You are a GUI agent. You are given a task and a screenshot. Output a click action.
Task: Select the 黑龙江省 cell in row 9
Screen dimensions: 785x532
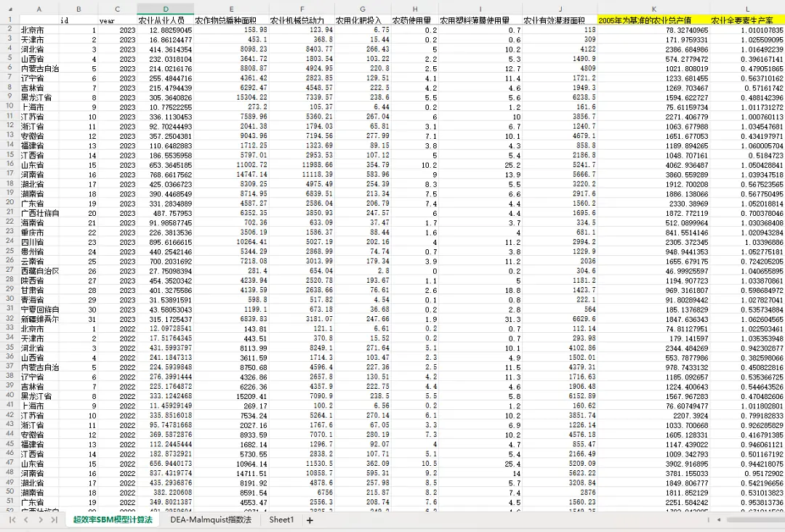[39, 97]
